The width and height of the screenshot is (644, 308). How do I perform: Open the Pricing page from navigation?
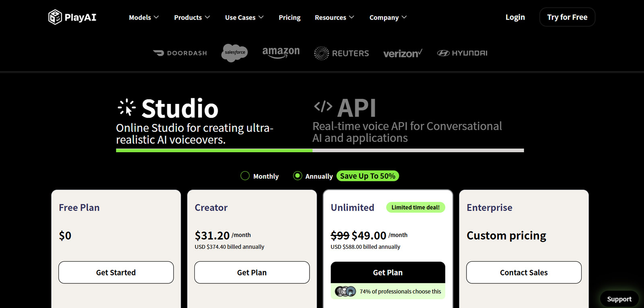289,17
